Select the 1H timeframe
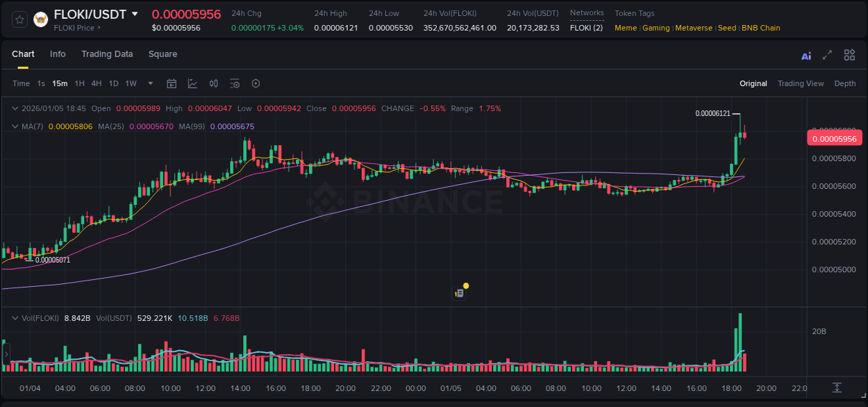Screen dimensions: 868x407 tap(79, 83)
